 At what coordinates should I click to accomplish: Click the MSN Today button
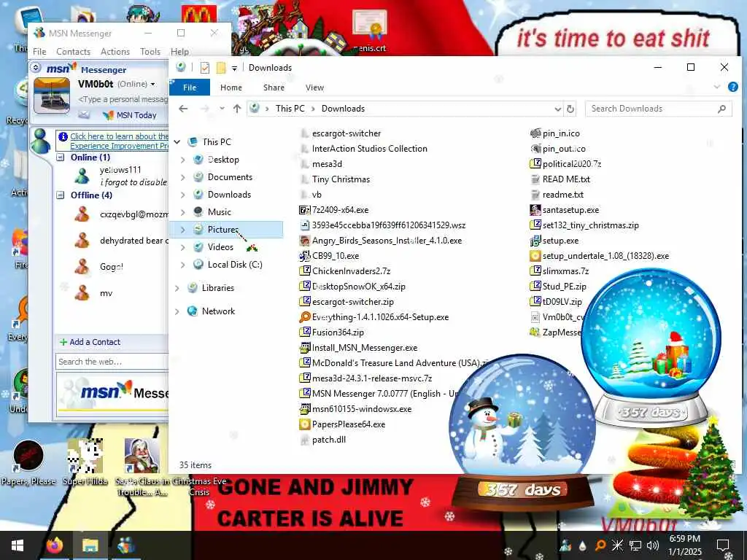coord(130,114)
